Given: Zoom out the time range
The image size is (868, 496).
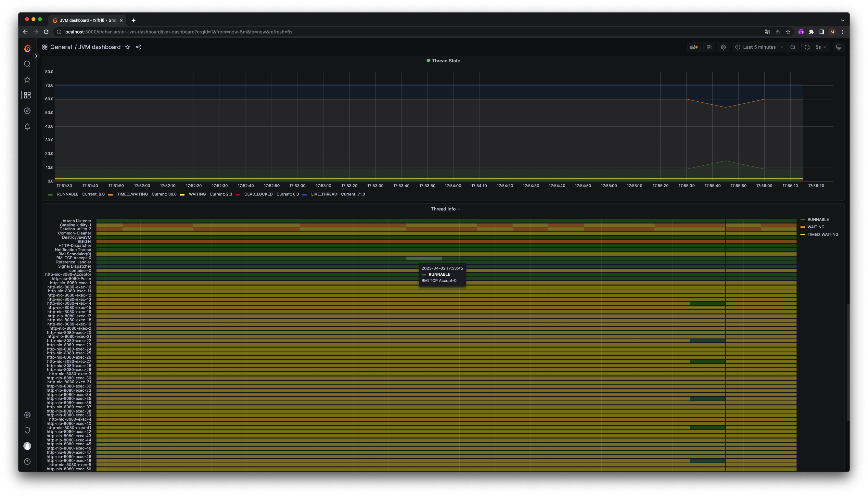Looking at the screenshot, I should [x=793, y=47].
